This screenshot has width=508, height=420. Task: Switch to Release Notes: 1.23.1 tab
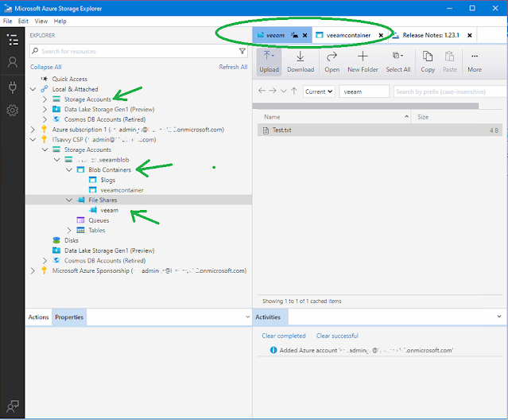point(431,35)
